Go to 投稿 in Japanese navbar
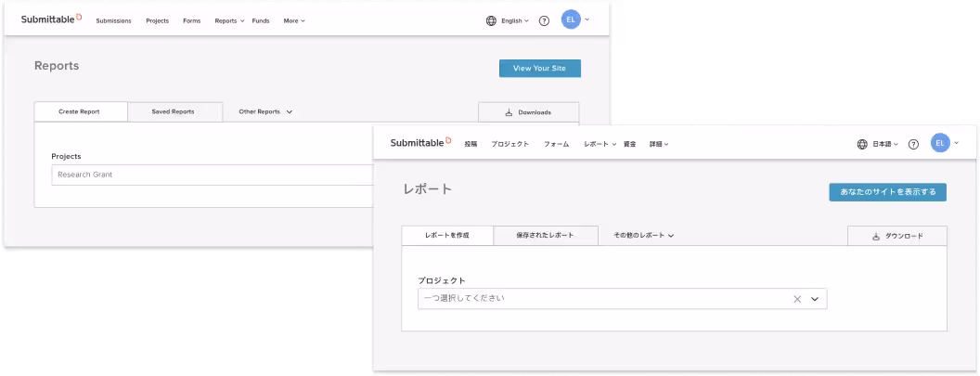The height and width of the screenshot is (376, 980). pyautogui.click(x=471, y=144)
